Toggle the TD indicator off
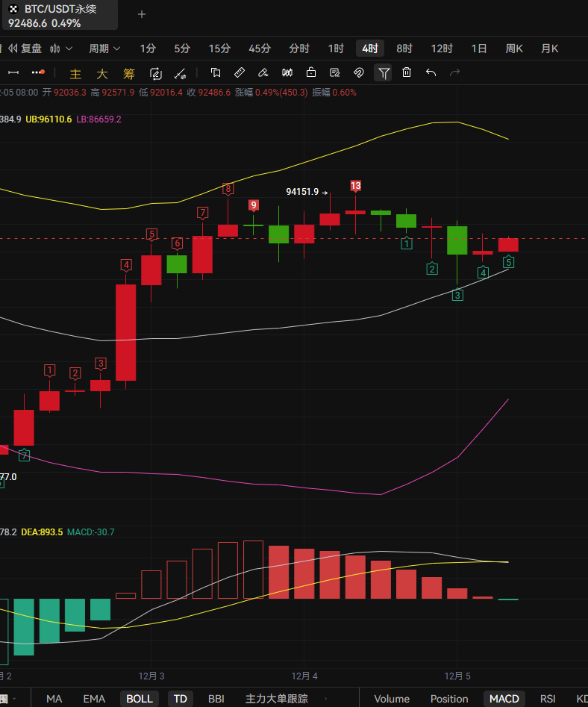This screenshot has height=707, width=588. tap(180, 699)
